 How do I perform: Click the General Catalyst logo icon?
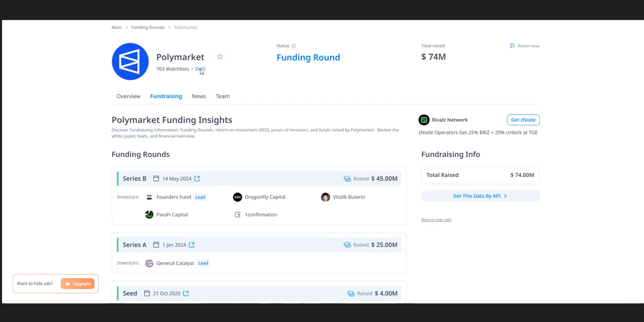pyautogui.click(x=149, y=263)
